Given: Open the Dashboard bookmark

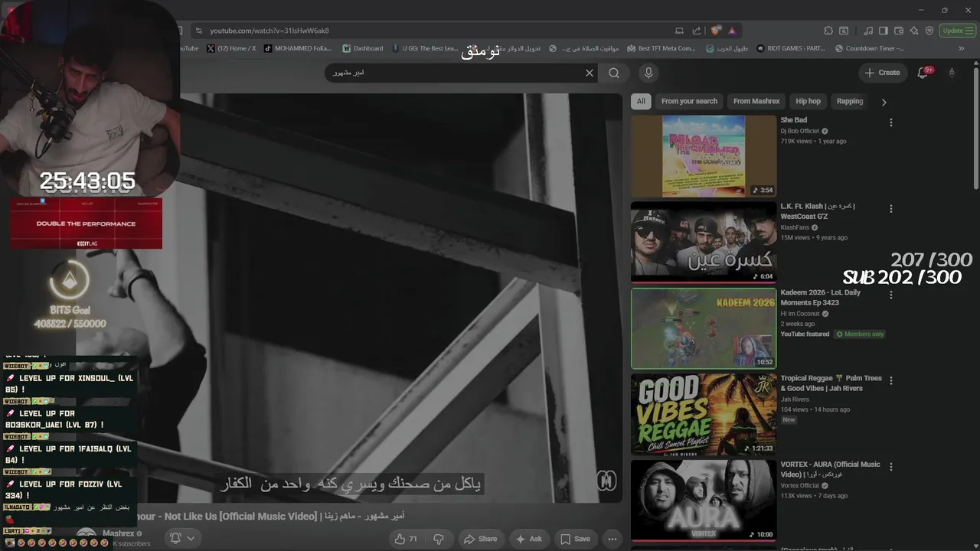Looking at the screenshot, I should [363, 48].
